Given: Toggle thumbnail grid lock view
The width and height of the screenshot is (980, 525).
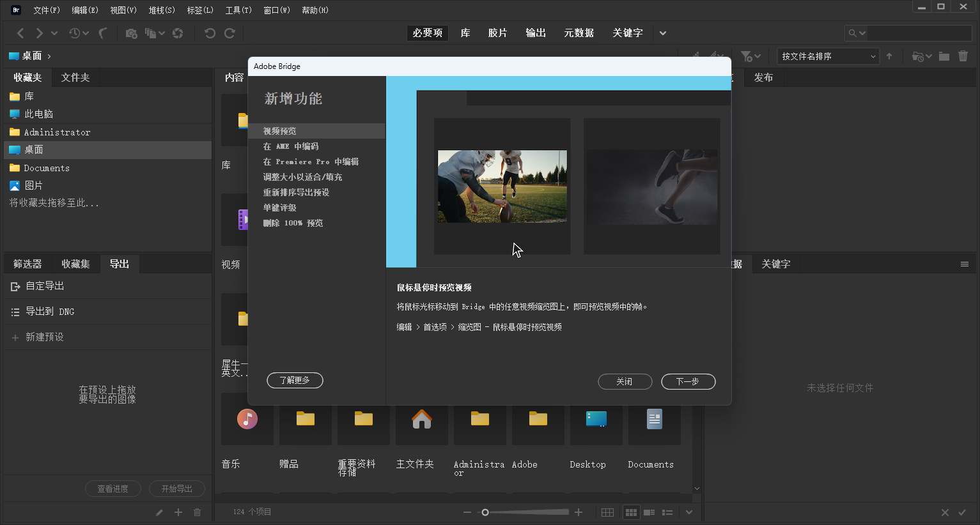Looking at the screenshot, I should click(x=607, y=512).
